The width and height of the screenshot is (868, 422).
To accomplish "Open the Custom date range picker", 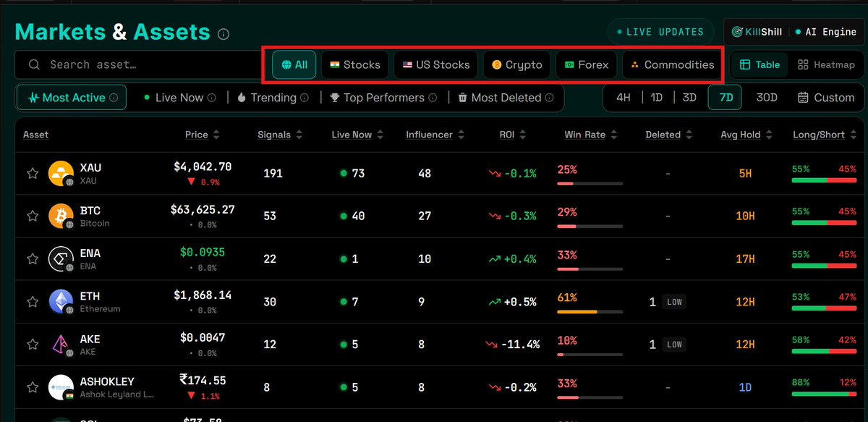I will 826,97.
